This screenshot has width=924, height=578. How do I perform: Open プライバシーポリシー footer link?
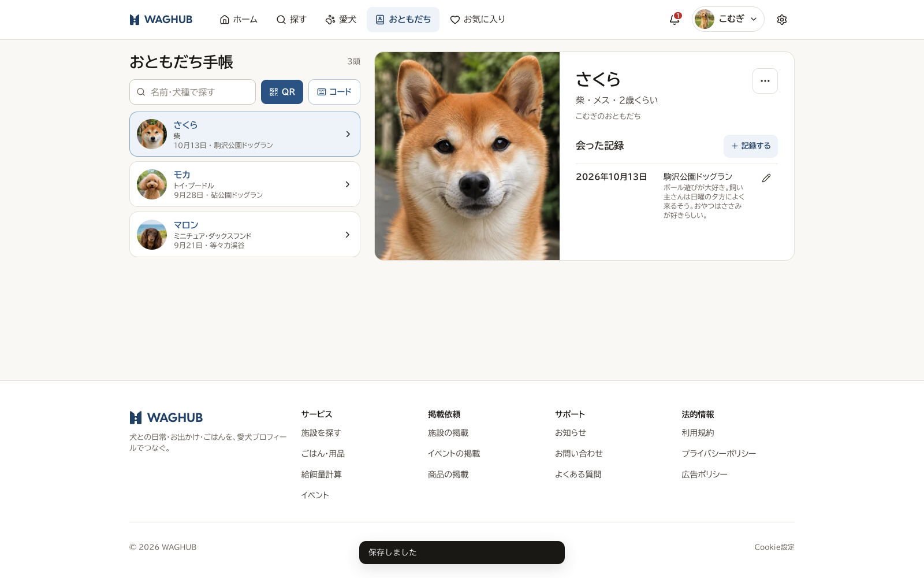pos(719,454)
